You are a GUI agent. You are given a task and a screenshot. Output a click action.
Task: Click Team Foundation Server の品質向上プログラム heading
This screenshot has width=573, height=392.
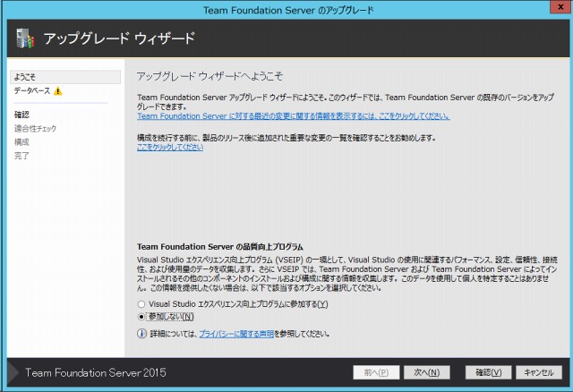click(220, 247)
